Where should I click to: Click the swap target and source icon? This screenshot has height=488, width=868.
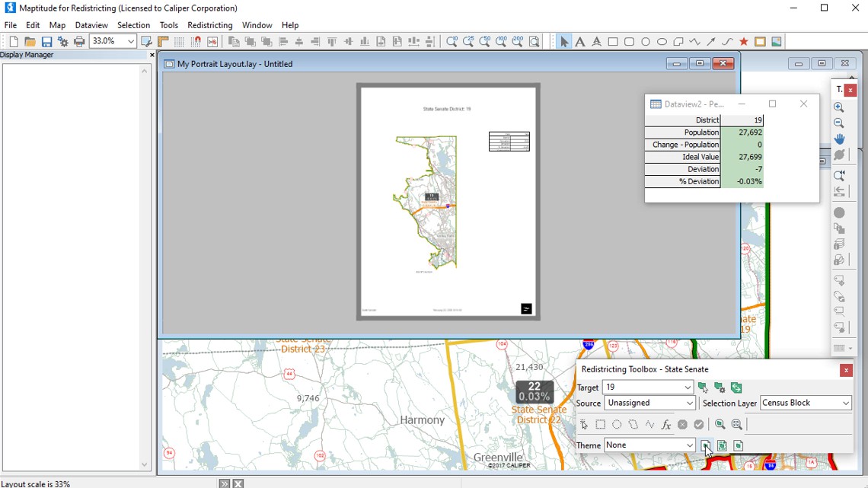pyautogui.click(x=736, y=388)
